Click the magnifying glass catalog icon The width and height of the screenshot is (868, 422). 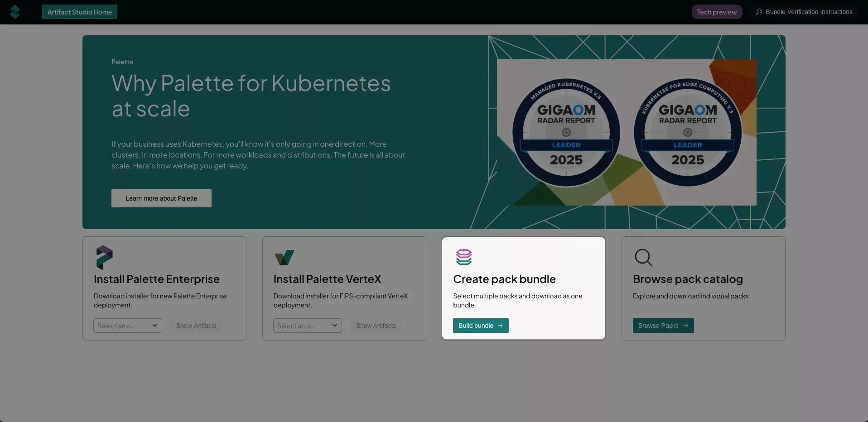tap(644, 257)
